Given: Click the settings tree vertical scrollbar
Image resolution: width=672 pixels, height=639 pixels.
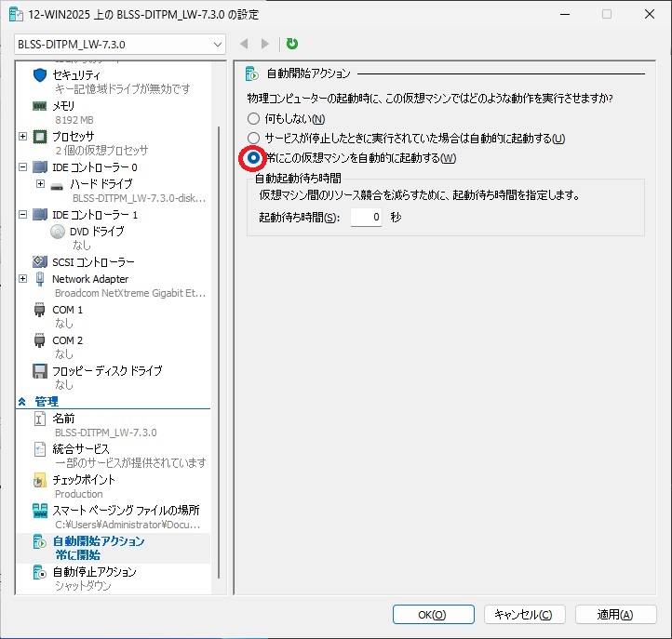Looking at the screenshot, I should [x=219, y=352].
